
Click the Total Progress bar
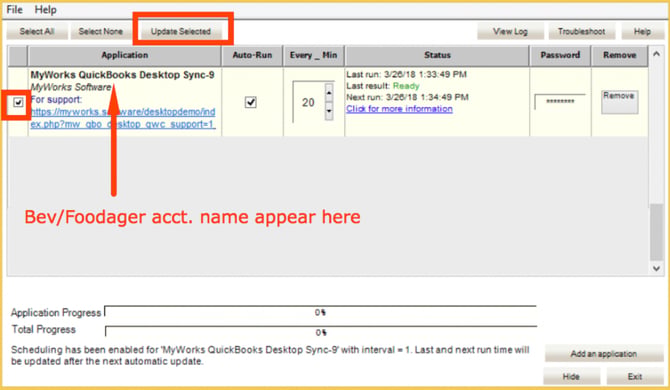(320, 332)
